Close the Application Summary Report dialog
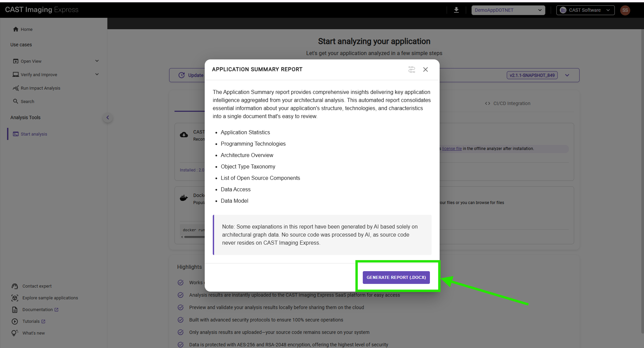Viewport: 644px width, 348px height. coord(425,69)
